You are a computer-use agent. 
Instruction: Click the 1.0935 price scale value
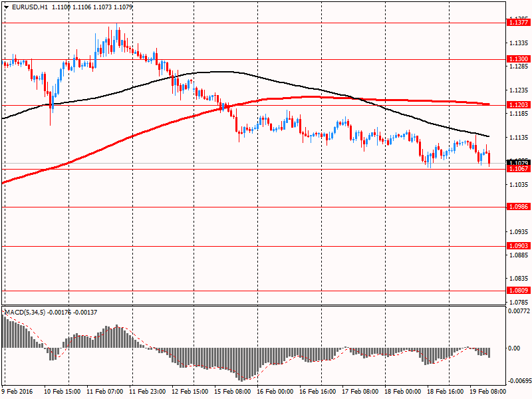pos(519,231)
